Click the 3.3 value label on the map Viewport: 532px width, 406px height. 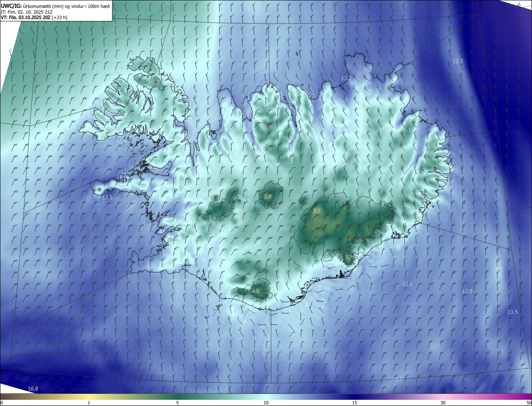pos(317,210)
